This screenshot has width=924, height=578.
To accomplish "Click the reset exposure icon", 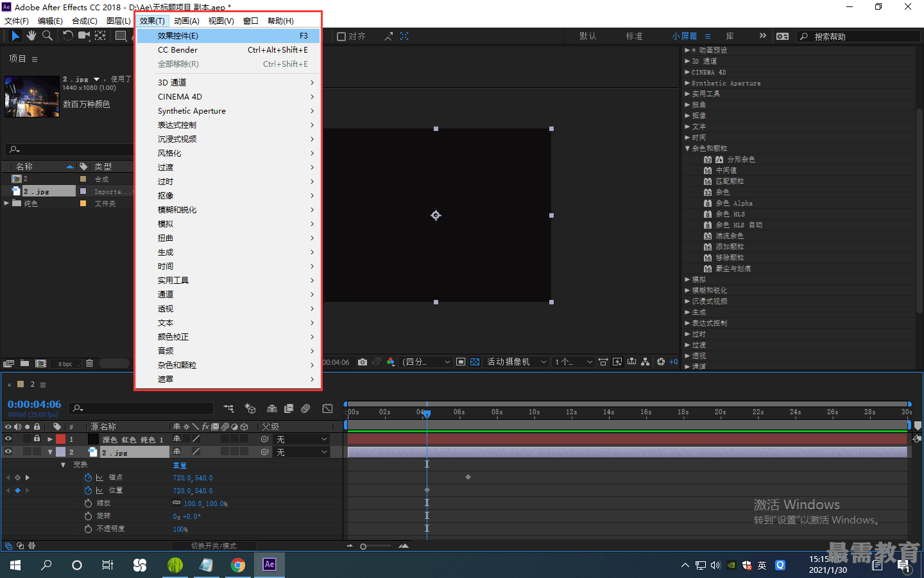I will coord(661,362).
